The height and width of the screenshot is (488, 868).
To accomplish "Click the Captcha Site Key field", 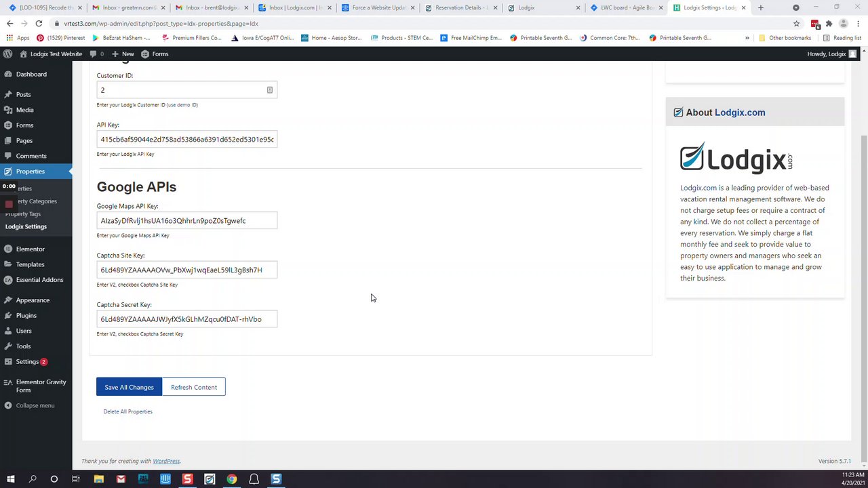I will point(186,270).
